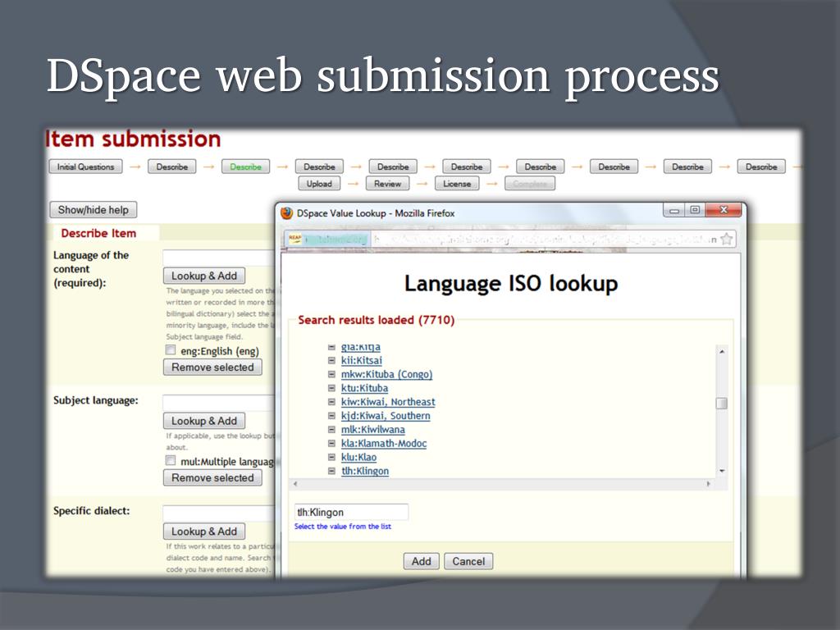Viewport: 840px width, 630px height.
Task: Cancel the Language ISO lookup
Action: (468, 561)
